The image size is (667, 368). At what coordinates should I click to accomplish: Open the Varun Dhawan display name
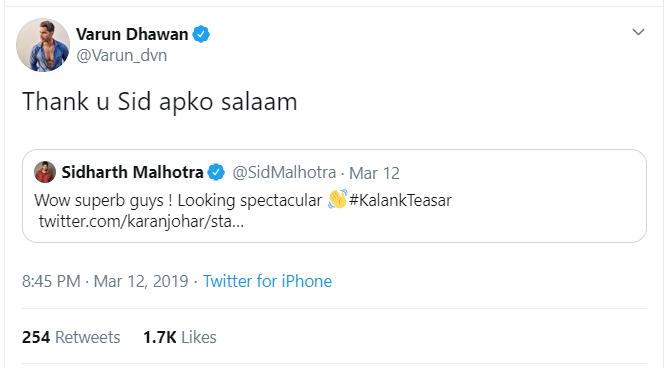point(132,34)
